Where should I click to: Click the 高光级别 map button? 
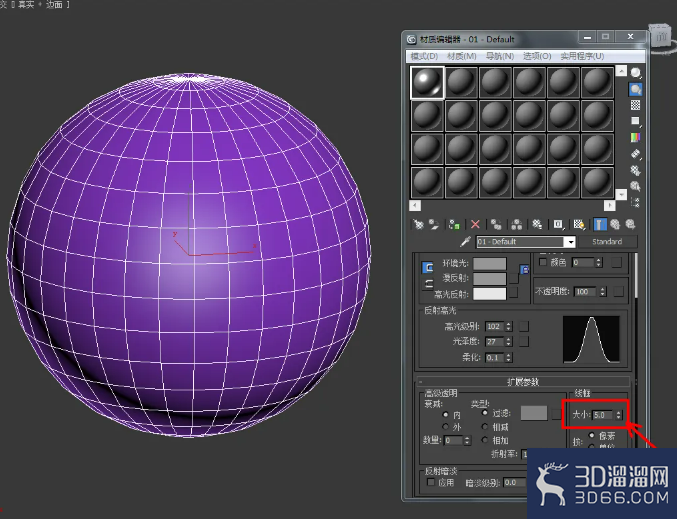(x=524, y=326)
